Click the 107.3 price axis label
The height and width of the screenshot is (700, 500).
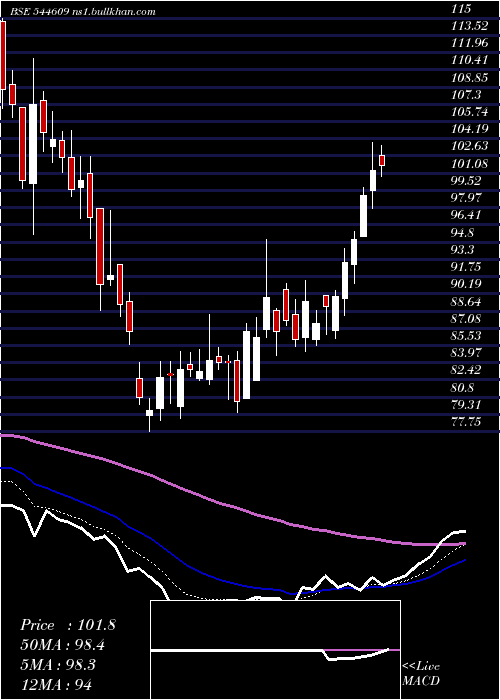[x=467, y=95]
